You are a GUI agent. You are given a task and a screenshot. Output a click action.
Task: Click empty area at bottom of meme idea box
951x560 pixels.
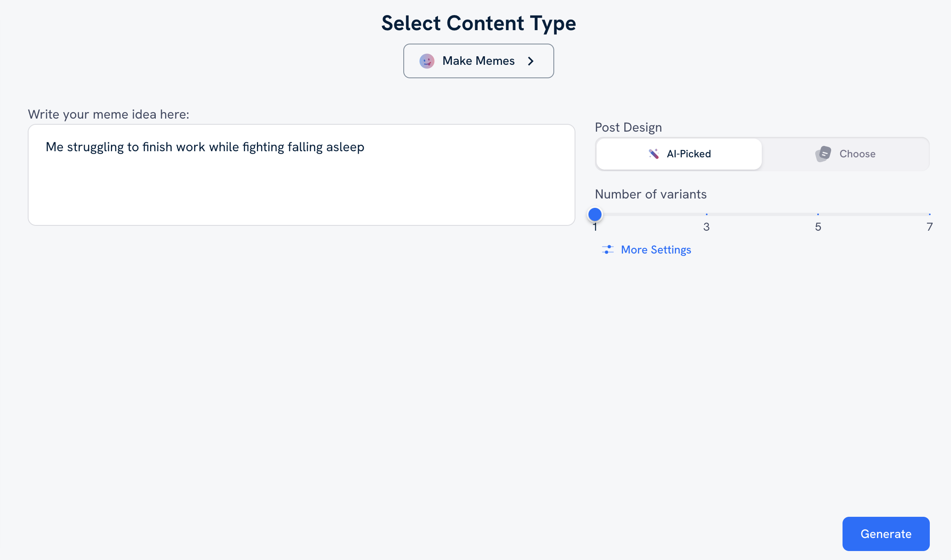pyautogui.click(x=301, y=204)
